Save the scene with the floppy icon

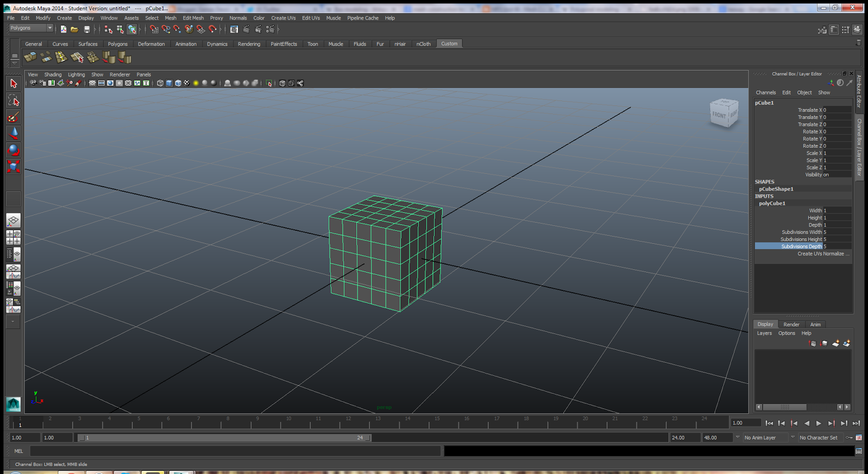tap(87, 29)
